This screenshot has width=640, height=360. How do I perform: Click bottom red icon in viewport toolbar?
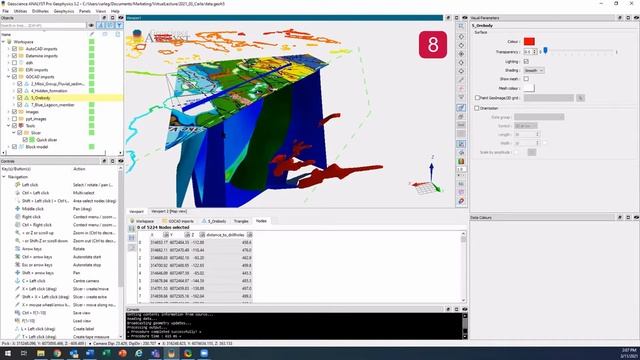click(461, 201)
